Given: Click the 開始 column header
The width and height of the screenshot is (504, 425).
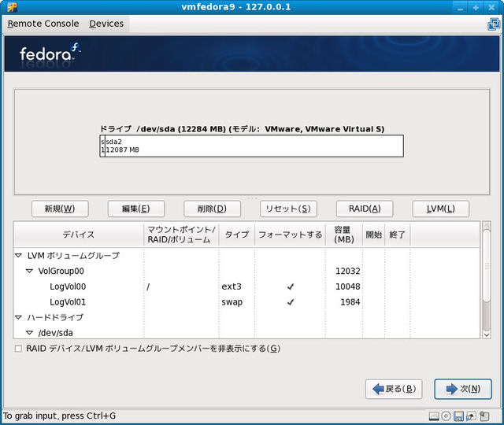Looking at the screenshot, I should click(x=374, y=235).
